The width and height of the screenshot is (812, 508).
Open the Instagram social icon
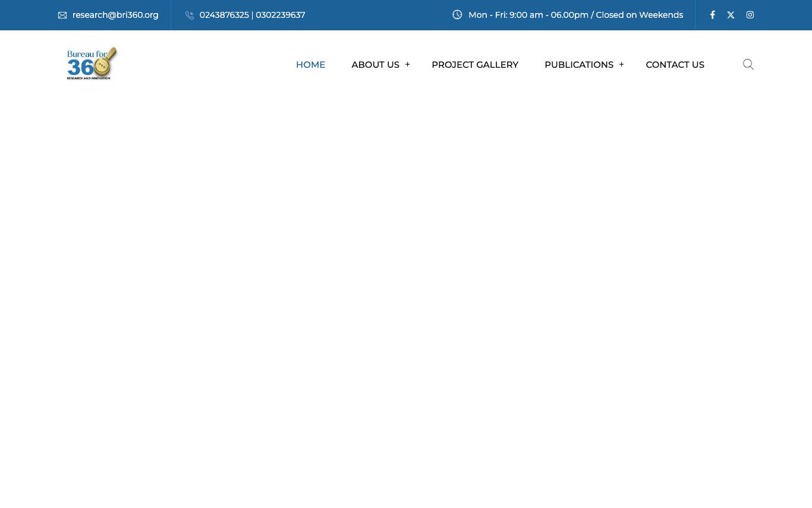750,15
